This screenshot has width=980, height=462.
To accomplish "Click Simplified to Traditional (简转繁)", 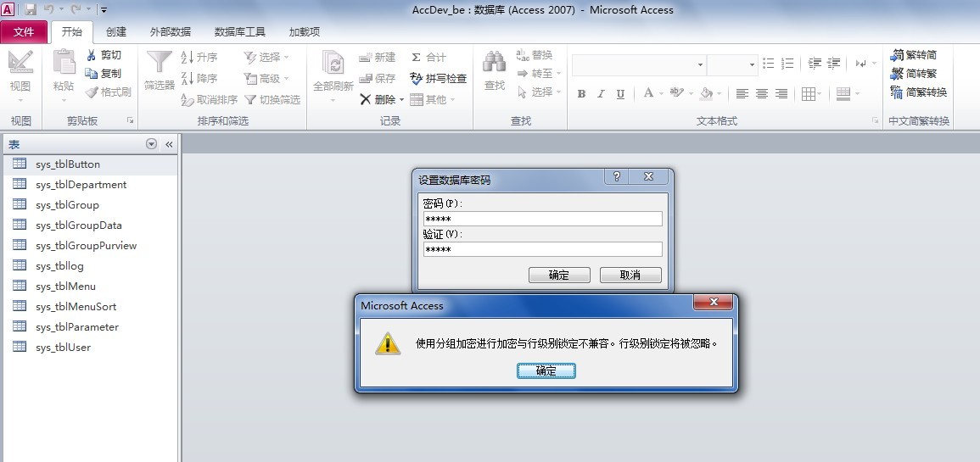I will tap(913, 74).
